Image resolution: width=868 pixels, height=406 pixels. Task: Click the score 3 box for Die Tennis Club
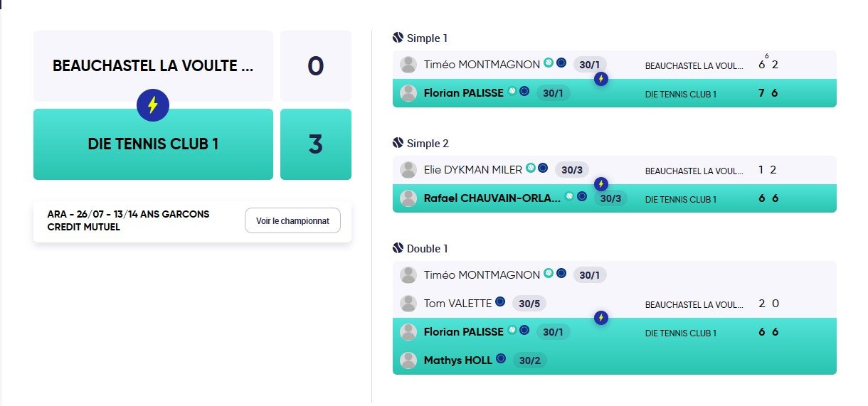[x=316, y=144]
